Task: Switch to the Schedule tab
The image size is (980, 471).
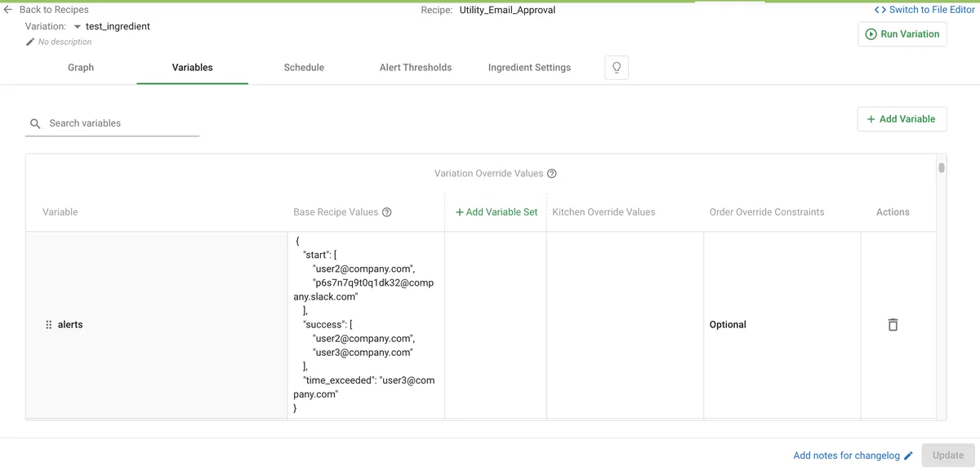Action: click(x=304, y=67)
